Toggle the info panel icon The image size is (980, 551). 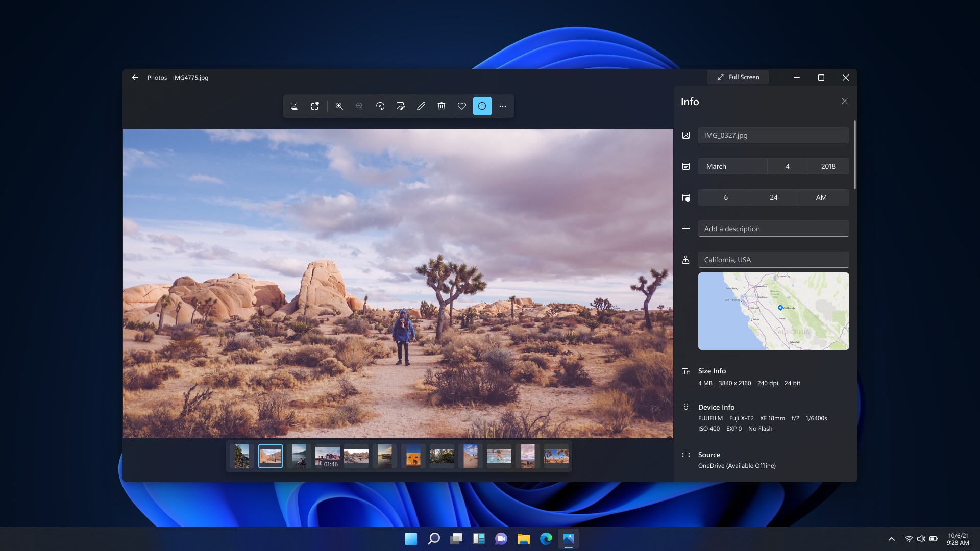(482, 106)
